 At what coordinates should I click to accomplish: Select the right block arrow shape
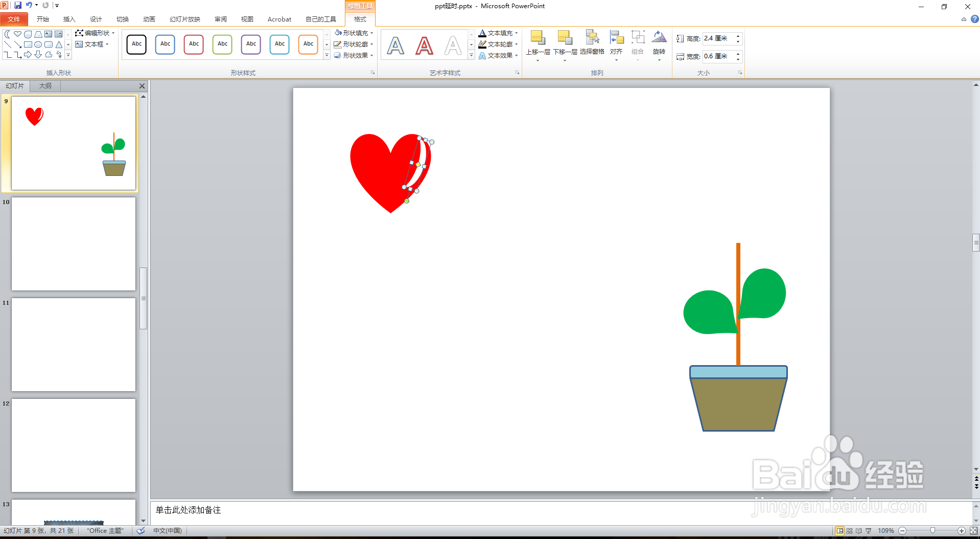click(x=28, y=54)
